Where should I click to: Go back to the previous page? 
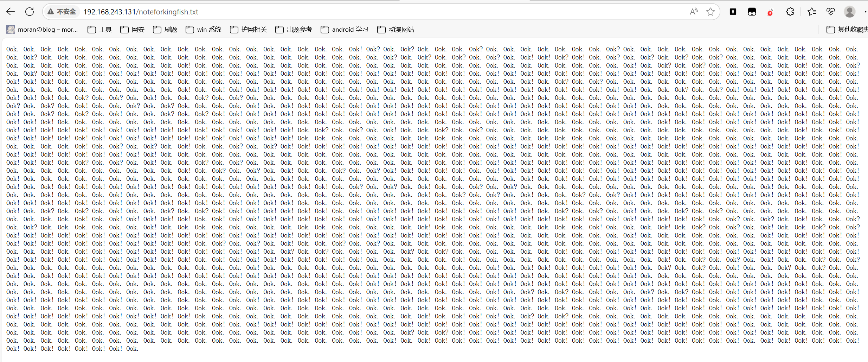pos(11,12)
